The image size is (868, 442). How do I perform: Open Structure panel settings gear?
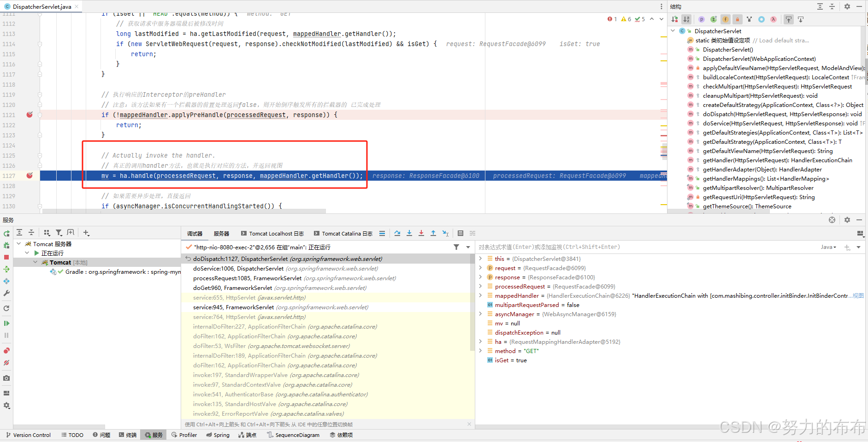click(x=847, y=6)
